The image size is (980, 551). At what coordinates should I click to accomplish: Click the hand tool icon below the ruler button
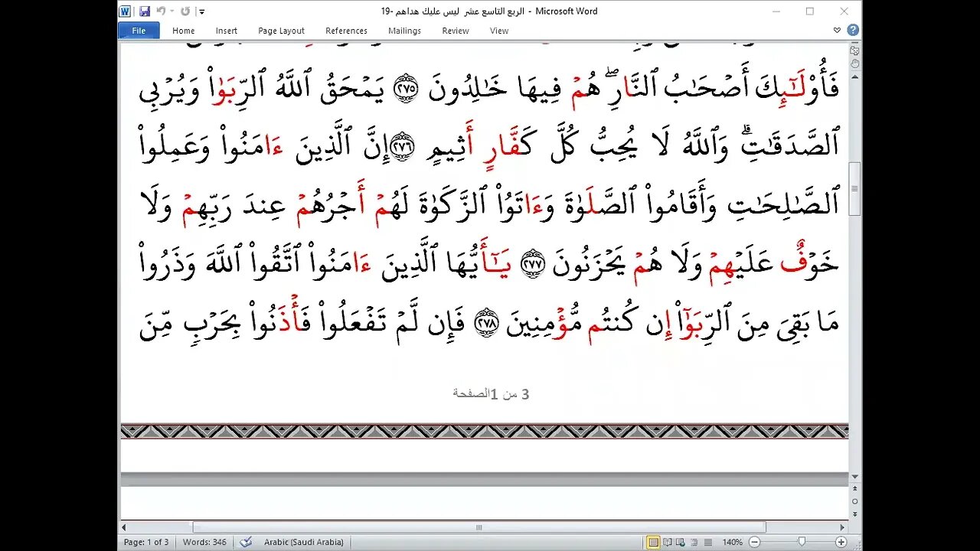click(855, 64)
